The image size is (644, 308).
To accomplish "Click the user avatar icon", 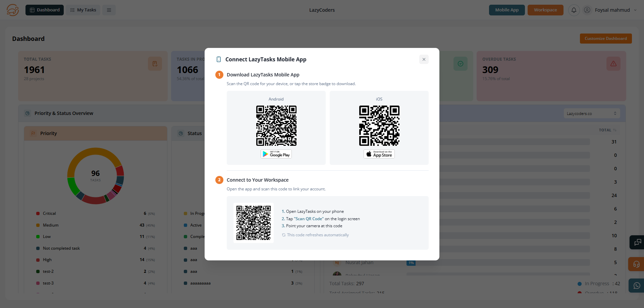I will 587,10.
